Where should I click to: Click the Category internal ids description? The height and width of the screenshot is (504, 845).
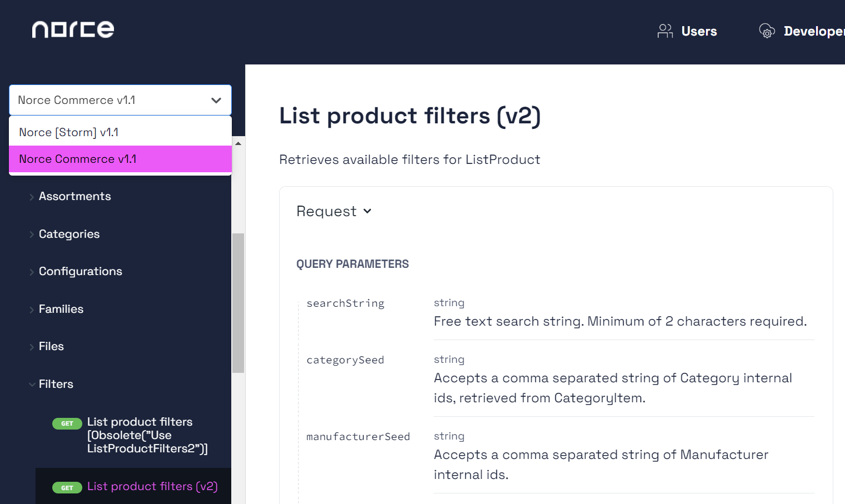pyautogui.click(x=613, y=388)
